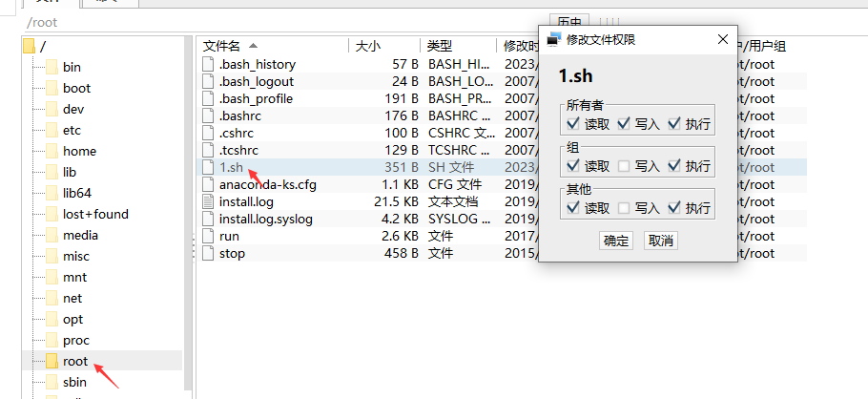Click the lost+found folder icon
Image resolution: width=868 pixels, height=399 pixels.
(51, 214)
